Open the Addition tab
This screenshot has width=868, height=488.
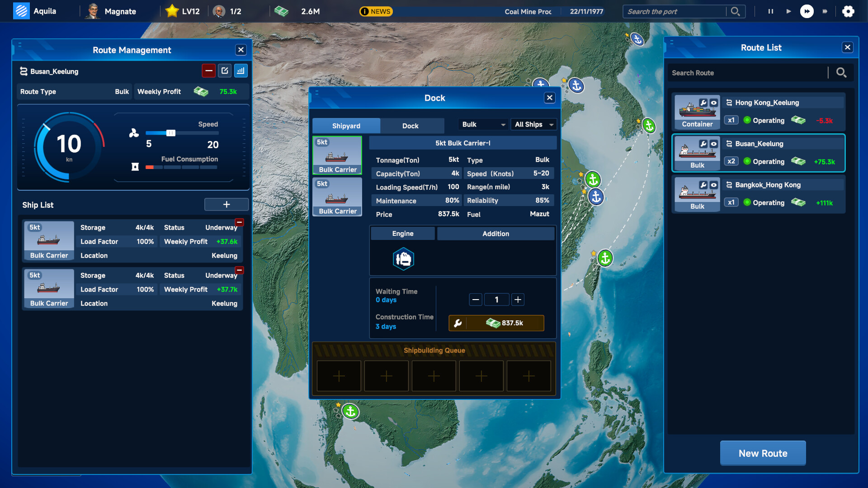[495, 234]
